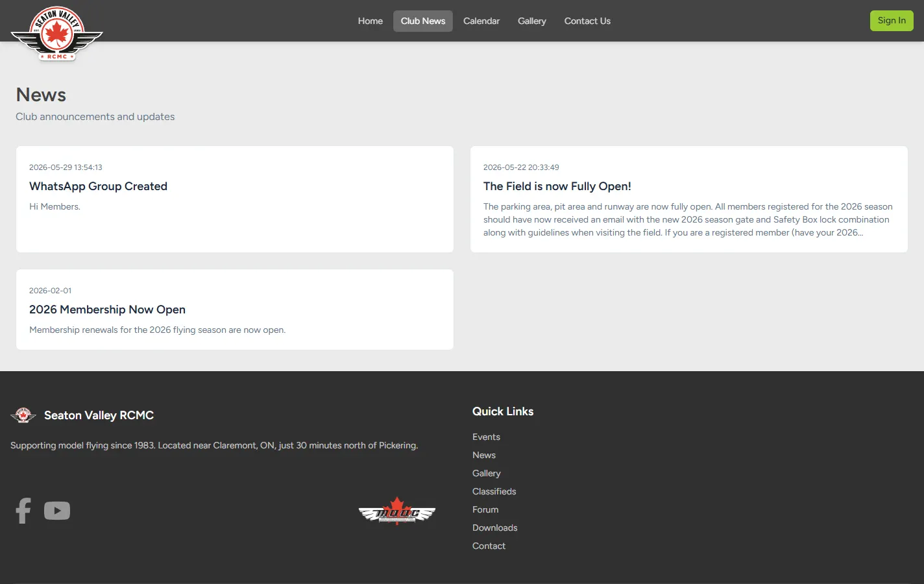Click the News page heading
The height and width of the screenshot is (584, 924).
pos(41,95)
